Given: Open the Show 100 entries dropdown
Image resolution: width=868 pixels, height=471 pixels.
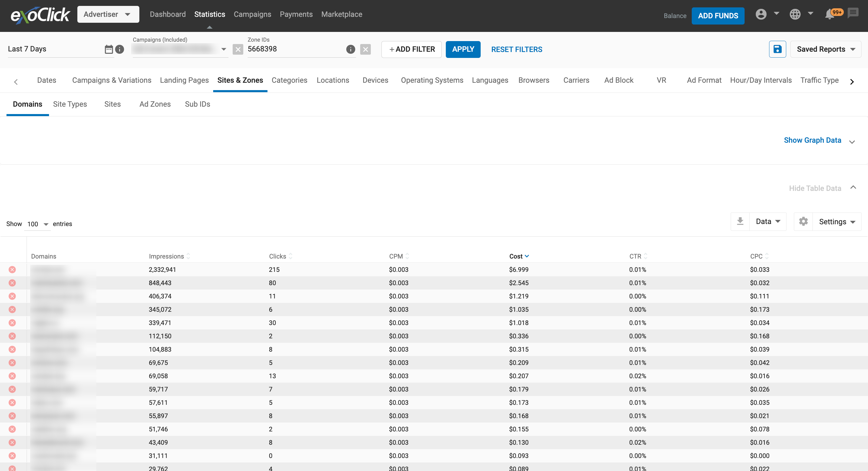Looking at the screenshot, I should click(37, 224).
